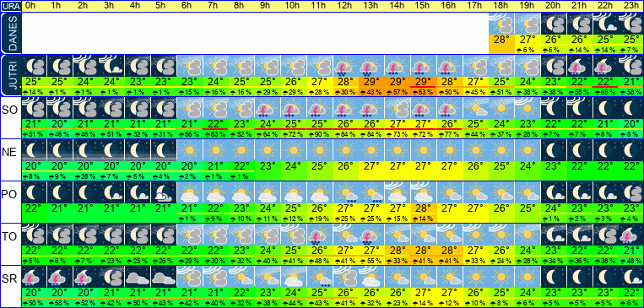Click JUTRI 14h orange 29° temperature cell

coord(398,82)
